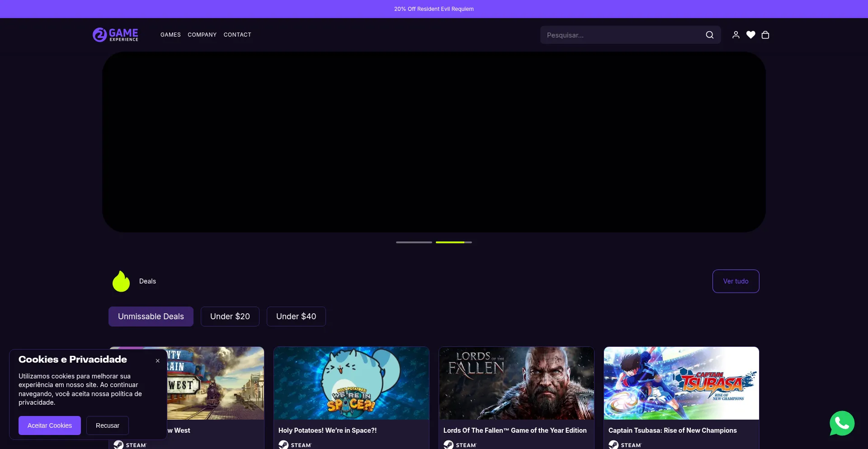Viewport: 868px width, 449px height.
Task: Click Aceitar Cookies button
Action: point(50,425)
